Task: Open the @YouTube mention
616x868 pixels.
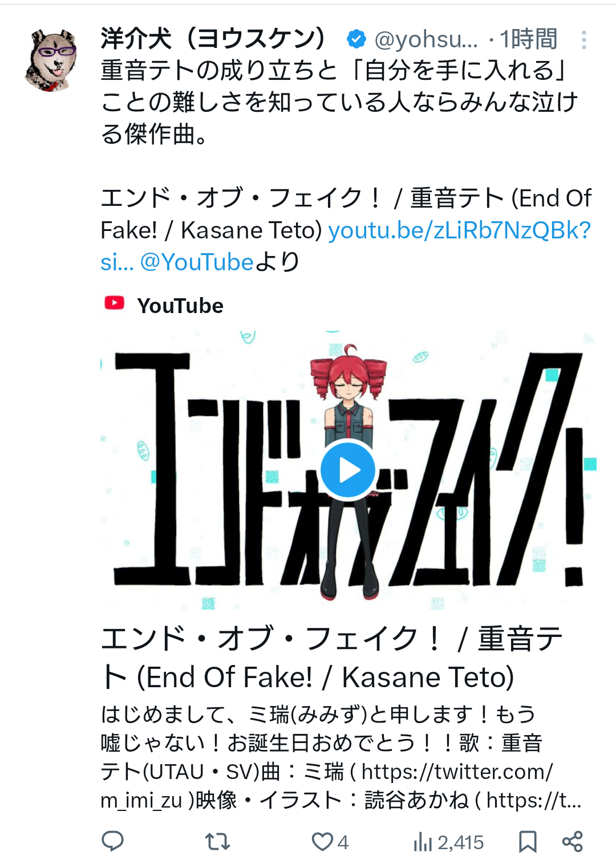Action: [x=197, y=262]
